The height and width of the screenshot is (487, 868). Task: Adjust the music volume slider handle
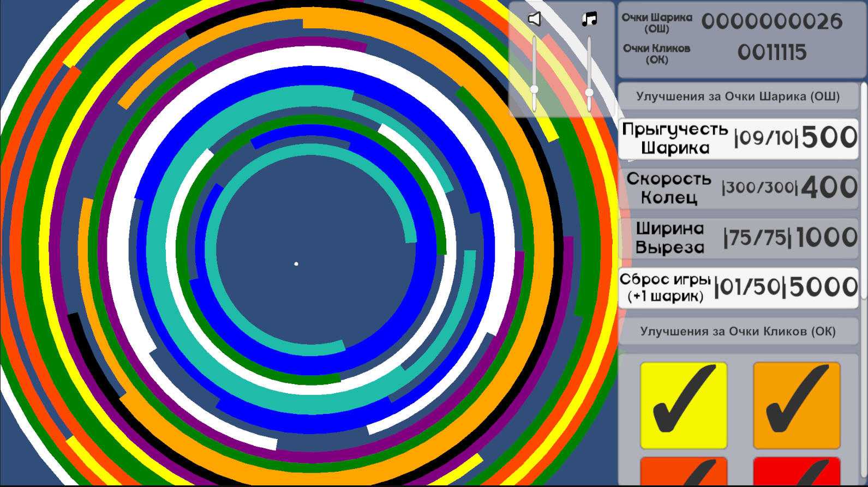point(589,93)
